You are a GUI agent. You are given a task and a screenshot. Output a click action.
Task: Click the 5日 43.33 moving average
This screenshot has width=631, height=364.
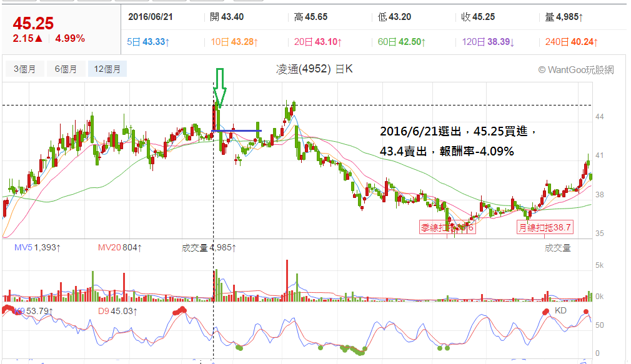148,42
